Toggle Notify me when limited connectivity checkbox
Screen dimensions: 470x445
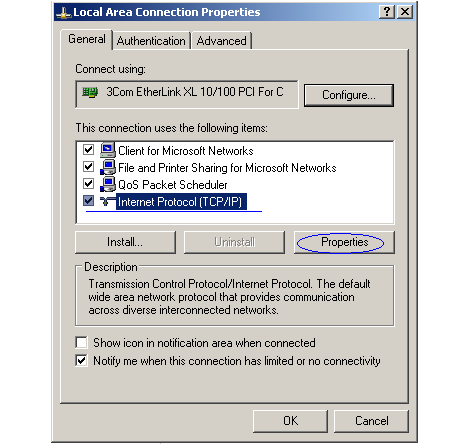tap(82, 360)
